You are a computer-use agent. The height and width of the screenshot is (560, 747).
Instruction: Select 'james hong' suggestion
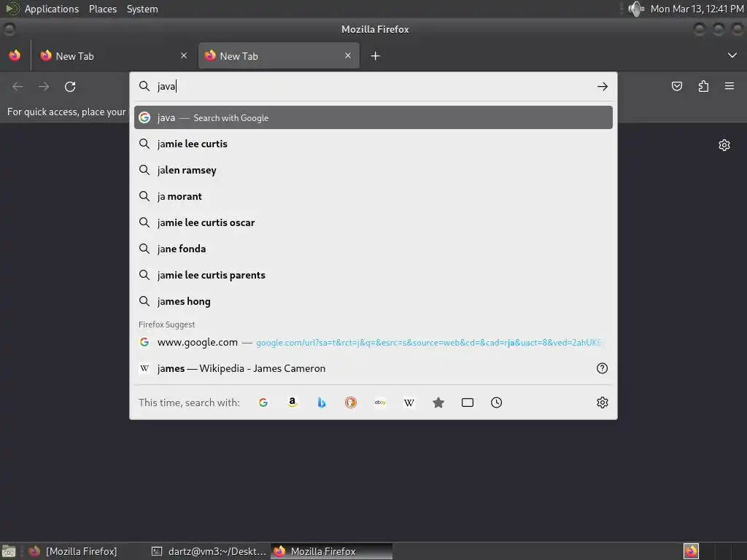coord(373,301)
